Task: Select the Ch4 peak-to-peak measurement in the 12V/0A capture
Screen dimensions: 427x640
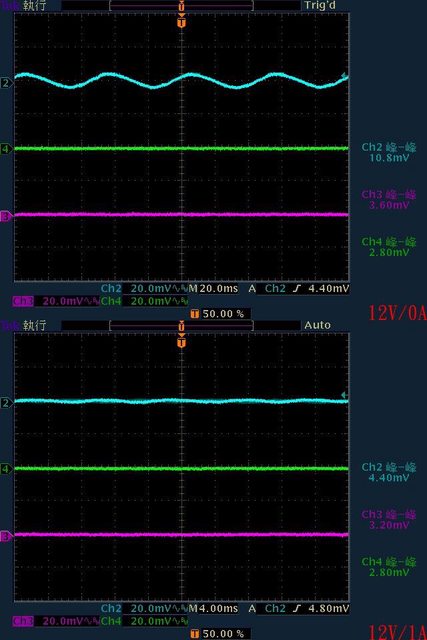Action: (x=389, y=247)
